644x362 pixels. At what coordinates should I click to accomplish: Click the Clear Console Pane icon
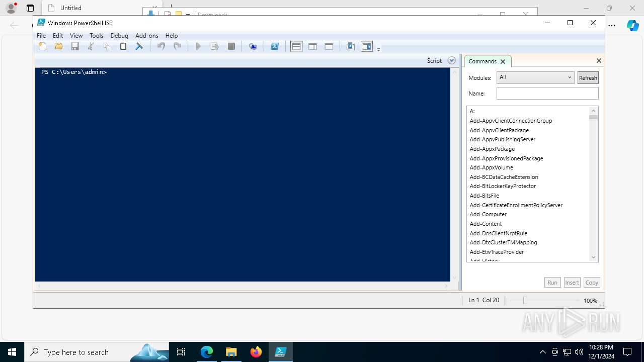click(139, 47)
